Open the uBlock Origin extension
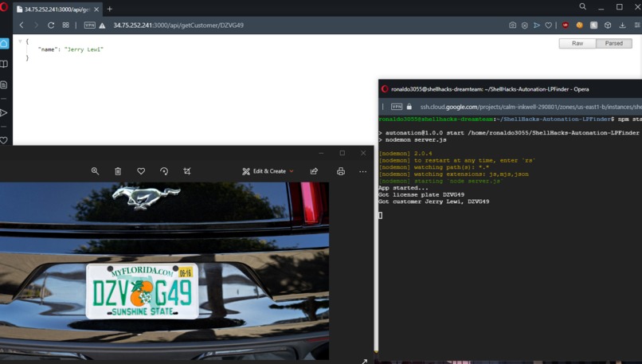The image size is (642, 364). (566, 25)
